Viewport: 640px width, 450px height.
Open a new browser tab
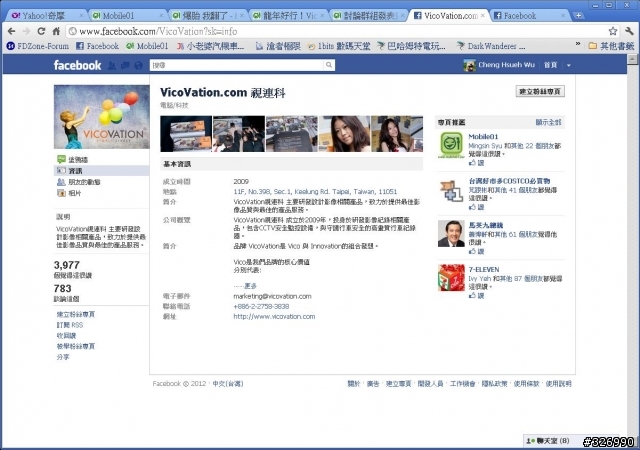pyautogui.click(x=578, y=16)
